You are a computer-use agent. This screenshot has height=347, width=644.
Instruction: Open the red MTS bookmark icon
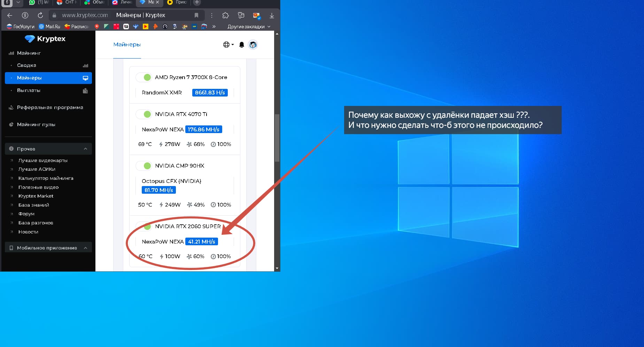pos(116,26)
